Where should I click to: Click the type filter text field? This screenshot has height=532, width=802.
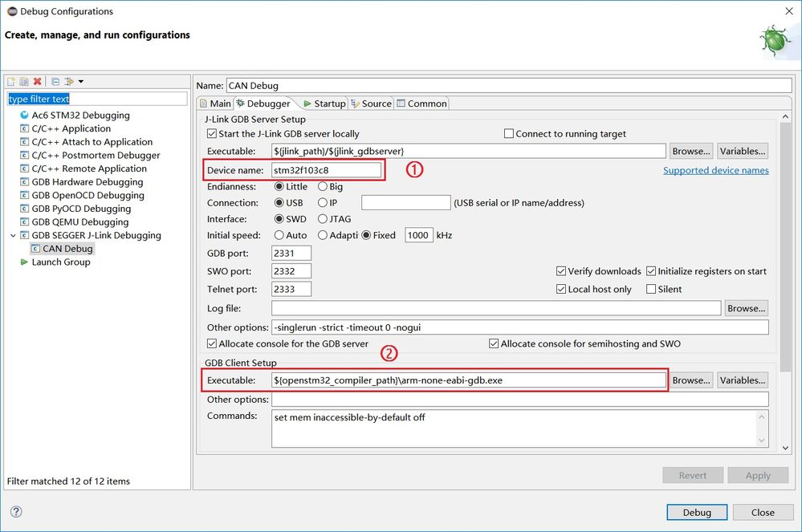tap(97, 99)
